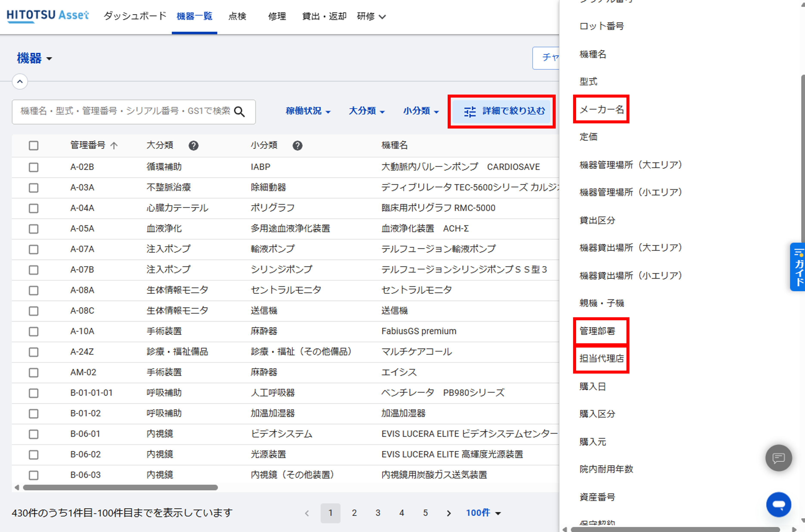This screenshot has height=532, width=805.
Task: Switch to the 点検 tab
Action: [x=237, y=16]
